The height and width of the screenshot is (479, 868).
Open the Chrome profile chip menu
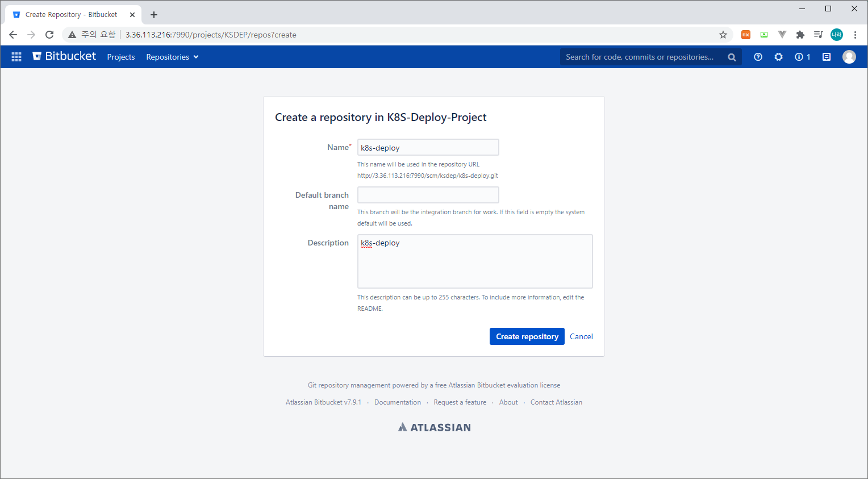click(837, 35)
